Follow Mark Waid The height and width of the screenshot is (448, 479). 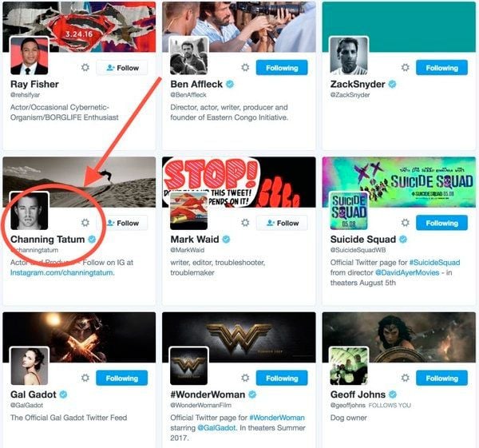282,223
